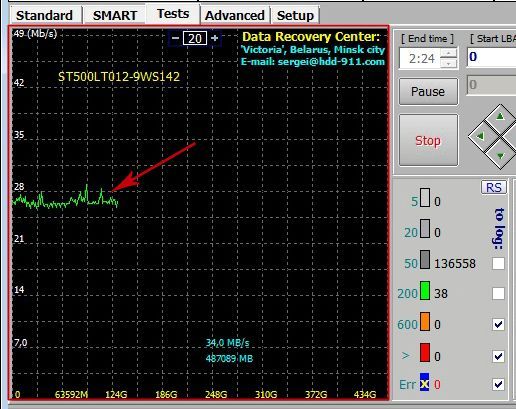Image resolution: width=516 pixels, height=409 pixels.
Task: Click the plus button beside graph scale 20
Action: [x=215, y=38]
